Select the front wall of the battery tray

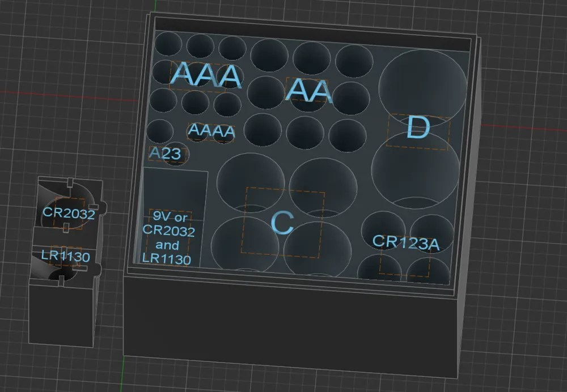click(291, 327)
